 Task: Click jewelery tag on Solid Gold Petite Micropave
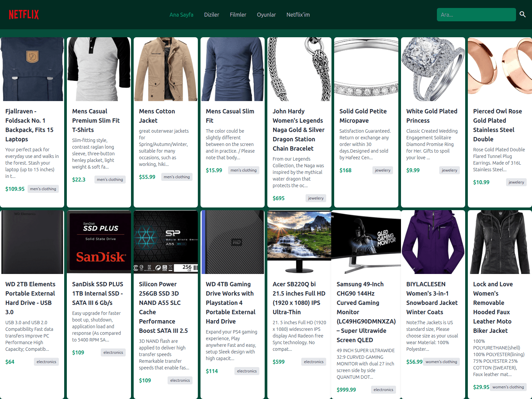point(382,170)
